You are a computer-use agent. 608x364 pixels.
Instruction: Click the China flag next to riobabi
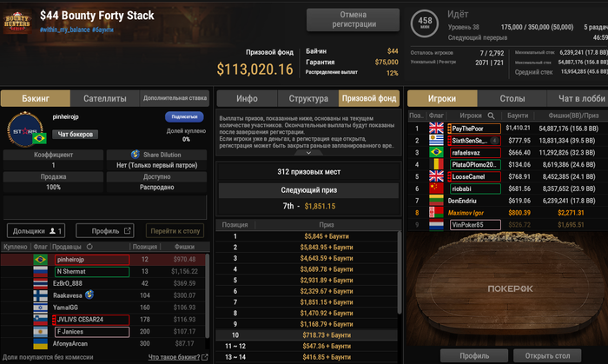(x=436, y=189)
